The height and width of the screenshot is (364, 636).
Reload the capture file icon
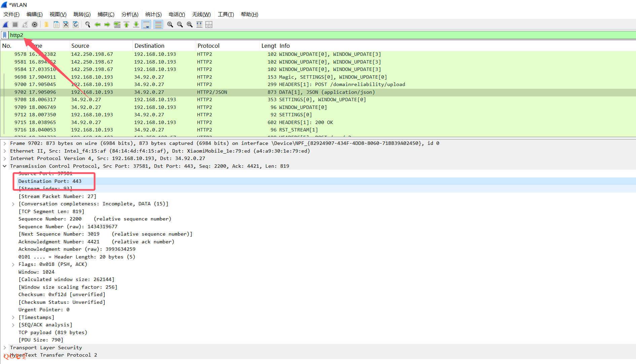coord(76,25)
